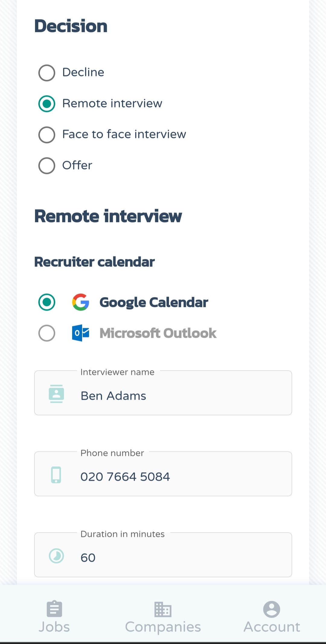Select the Offer decision option
The image size is (326, 644).
point(46,165)
